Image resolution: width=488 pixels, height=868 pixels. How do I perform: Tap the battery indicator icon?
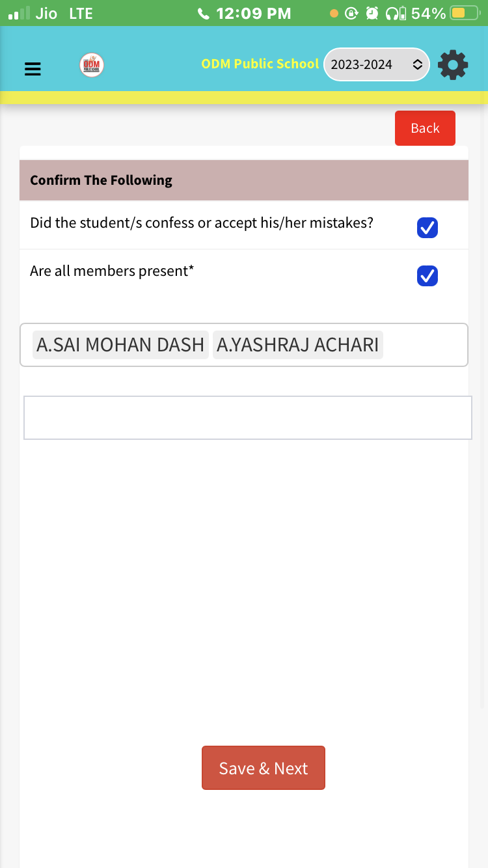tap(465, 14)
